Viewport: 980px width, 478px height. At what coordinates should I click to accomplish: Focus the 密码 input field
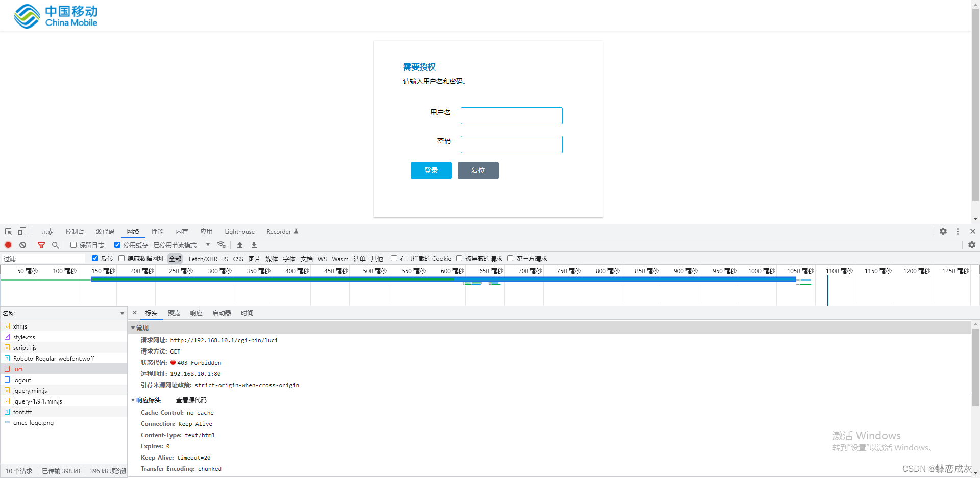click(512, 144)
